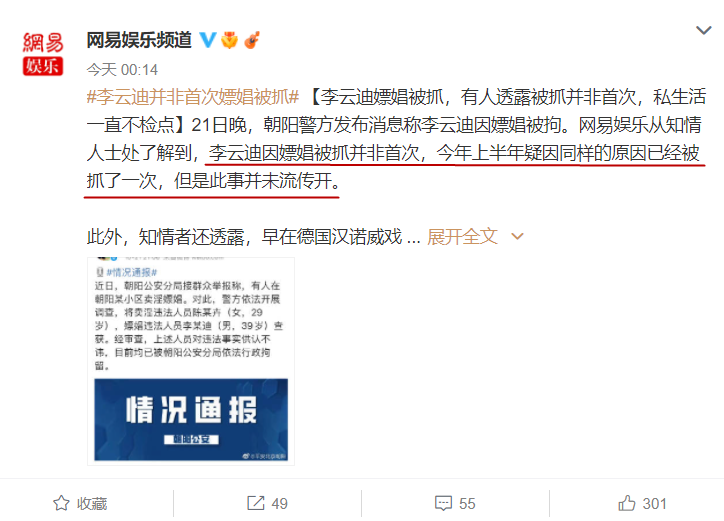Click the gold crown member badge
The image size is (724, 521).
(229, 40)
